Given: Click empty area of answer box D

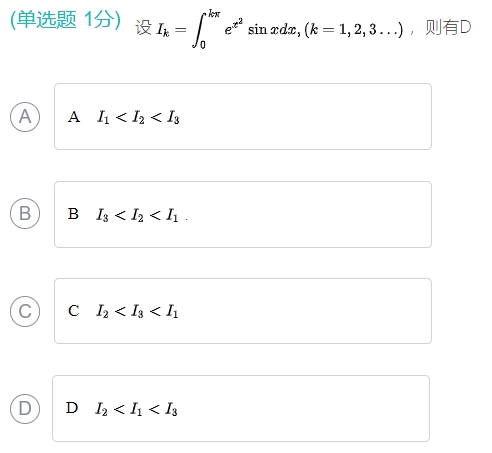Looking at the screenshot, I should click(x=300, y=408).
